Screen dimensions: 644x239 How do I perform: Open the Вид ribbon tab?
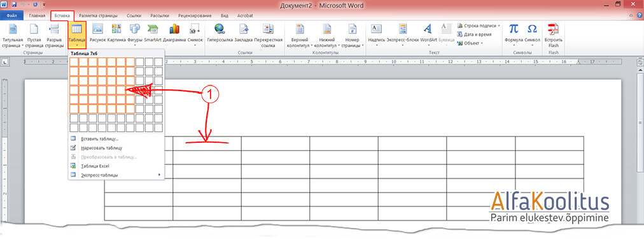tap(225, 16)
